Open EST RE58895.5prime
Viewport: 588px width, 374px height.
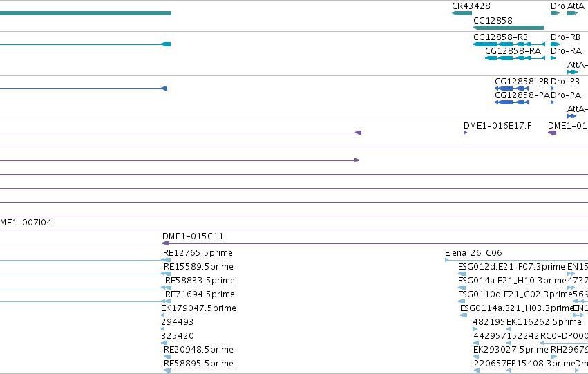point(198,364)
